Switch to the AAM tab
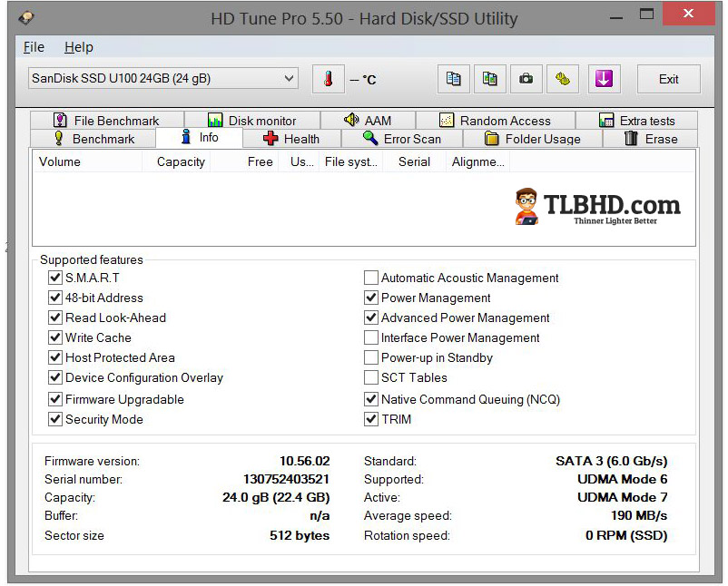The image size is (728, 586). pos(368,121)
